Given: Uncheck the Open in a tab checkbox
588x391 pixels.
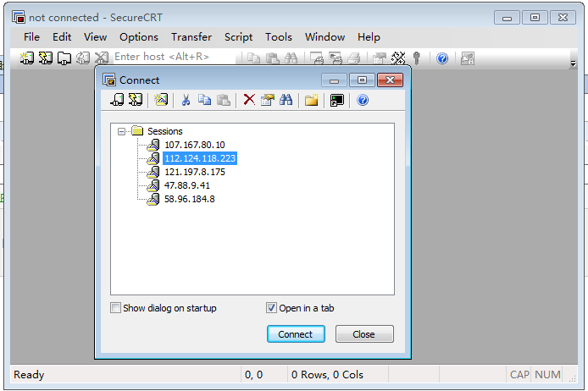Looking at the screenshot, I should coord(271,308).
